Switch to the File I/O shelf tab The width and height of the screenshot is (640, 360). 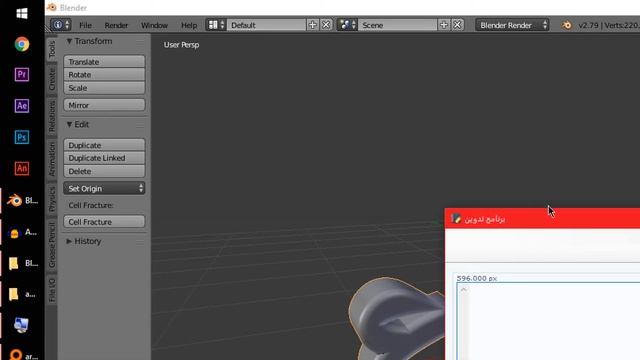pos(52,290)
